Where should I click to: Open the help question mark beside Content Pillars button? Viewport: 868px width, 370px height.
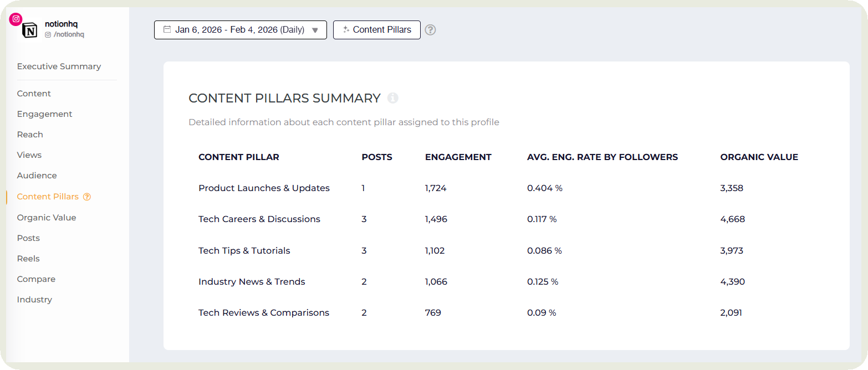(x=431, y=30)
